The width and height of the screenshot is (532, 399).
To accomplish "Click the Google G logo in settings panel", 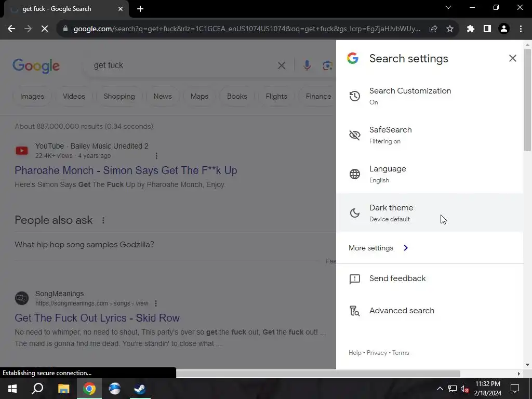I will tap(353, 58).
